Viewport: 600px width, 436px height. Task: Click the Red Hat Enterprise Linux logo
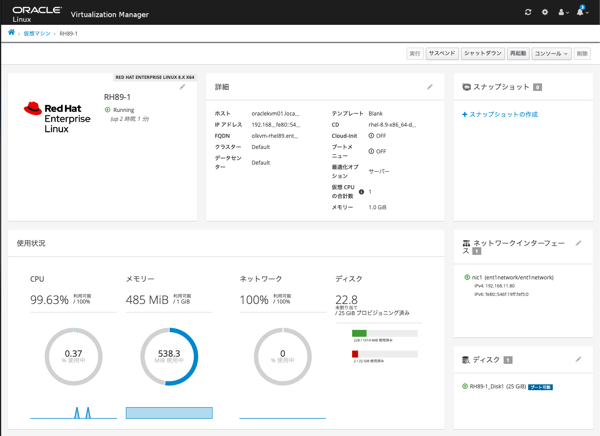[x=57, y=118]
